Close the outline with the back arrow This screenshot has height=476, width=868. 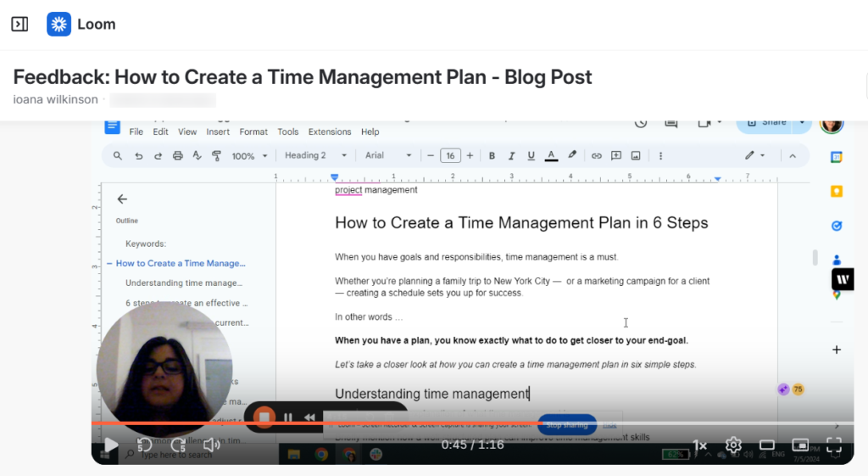122,199
